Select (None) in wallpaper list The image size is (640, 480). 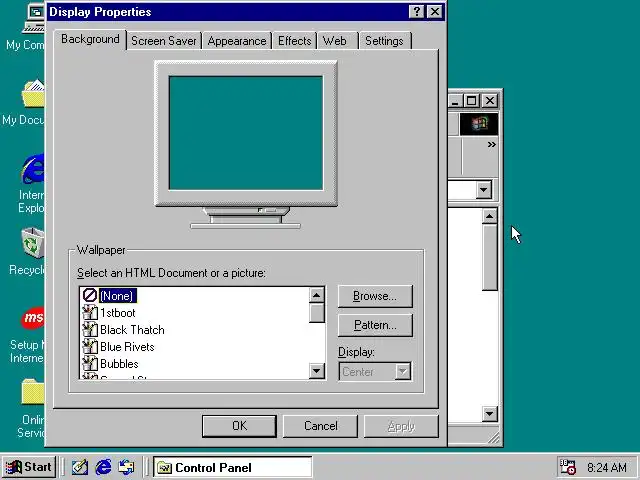coord(118,296)
